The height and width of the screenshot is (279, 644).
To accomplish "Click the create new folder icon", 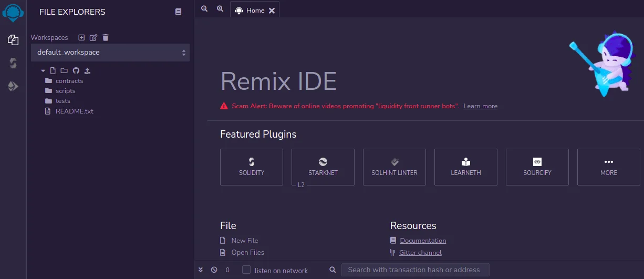I will [64, 70].
